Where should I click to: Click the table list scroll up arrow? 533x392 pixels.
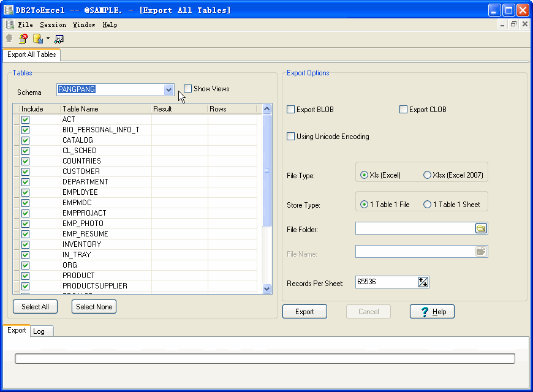[267, 109]
